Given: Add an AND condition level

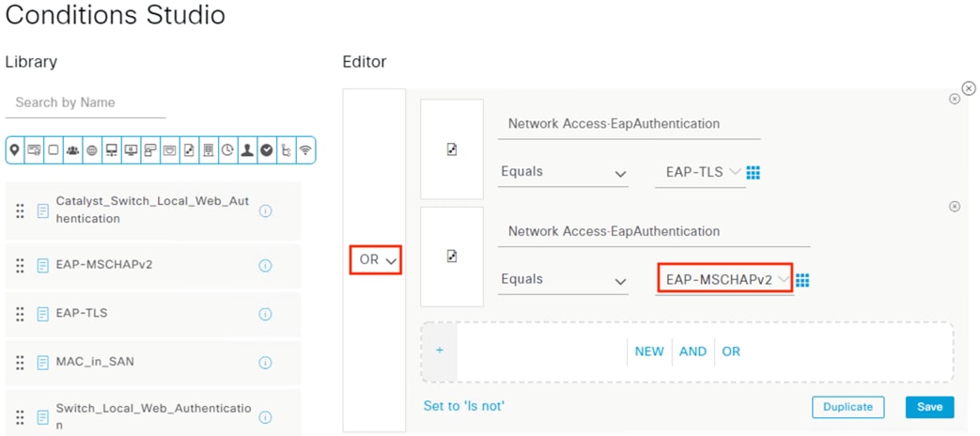Looking at the screenshot, I should point(692,351).
